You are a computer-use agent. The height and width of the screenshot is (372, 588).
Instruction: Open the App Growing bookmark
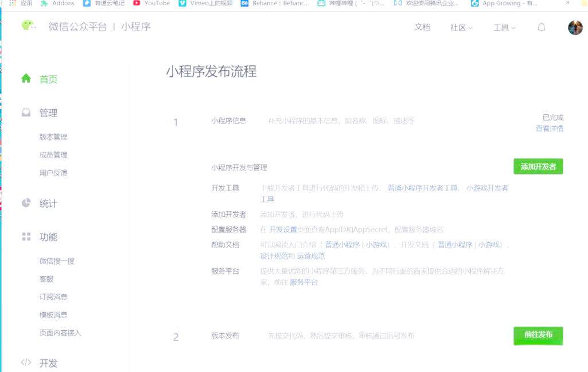point(504,3)
